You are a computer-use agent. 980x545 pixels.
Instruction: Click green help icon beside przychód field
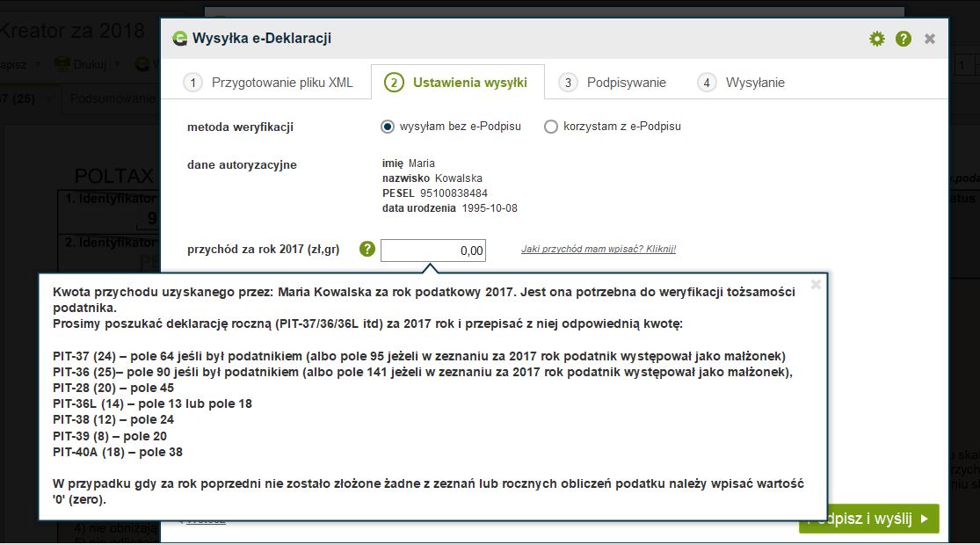[x=367, y=250]
